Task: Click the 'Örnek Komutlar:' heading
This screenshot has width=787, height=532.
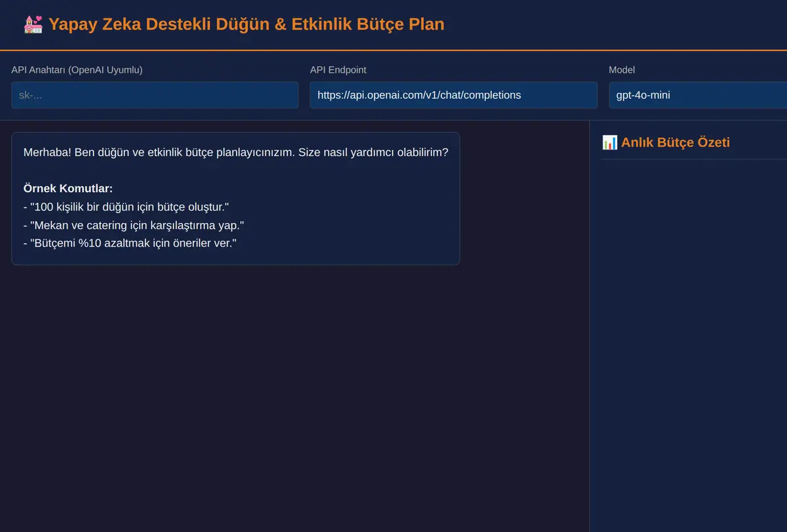Action: coord(68,188)
